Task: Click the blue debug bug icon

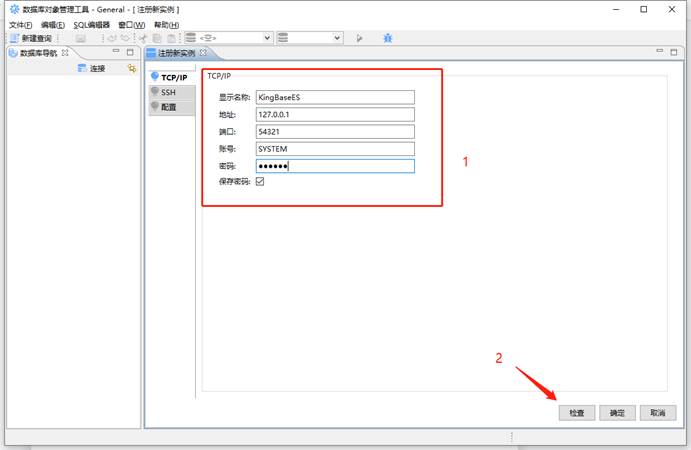Action: (387, 38)
